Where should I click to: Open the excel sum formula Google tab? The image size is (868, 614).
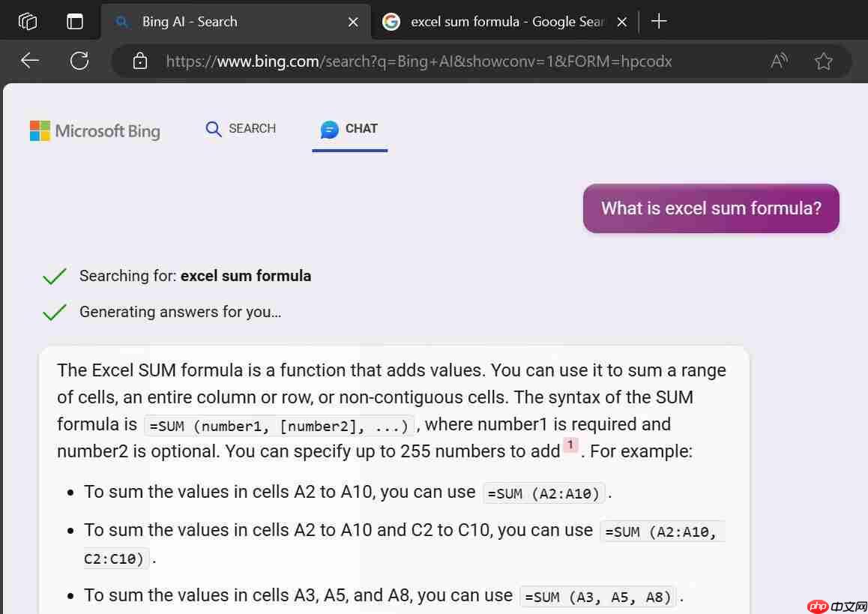click(x=502, y=21)
